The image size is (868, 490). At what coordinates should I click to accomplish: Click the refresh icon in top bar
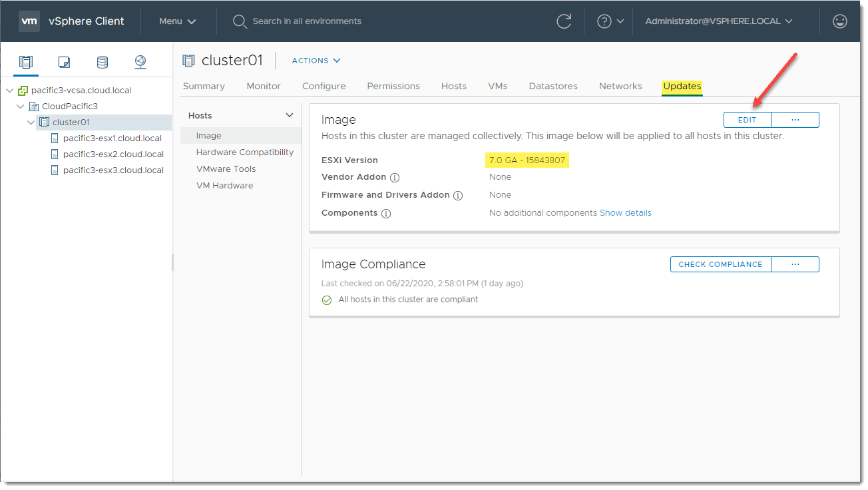[x=564, y=21]
